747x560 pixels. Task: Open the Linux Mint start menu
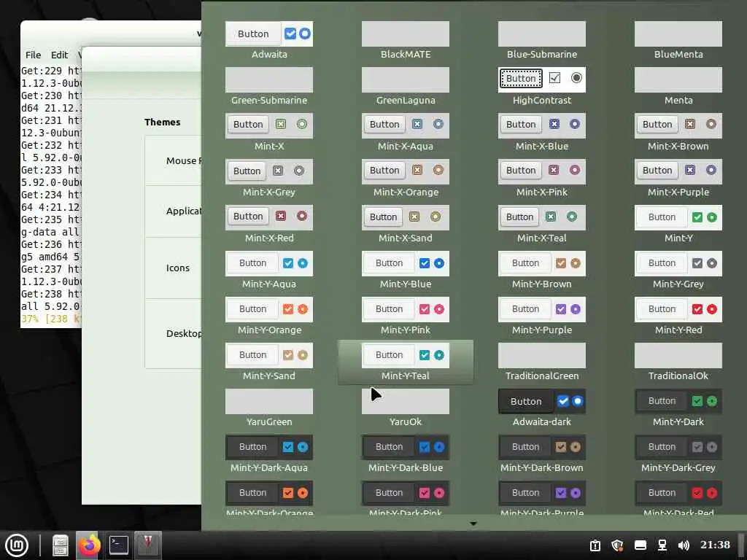pyautogui.click(x=17, y=545)
